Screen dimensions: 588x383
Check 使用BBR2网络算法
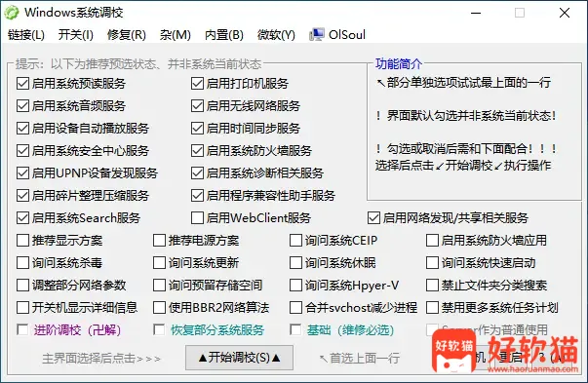159,308
